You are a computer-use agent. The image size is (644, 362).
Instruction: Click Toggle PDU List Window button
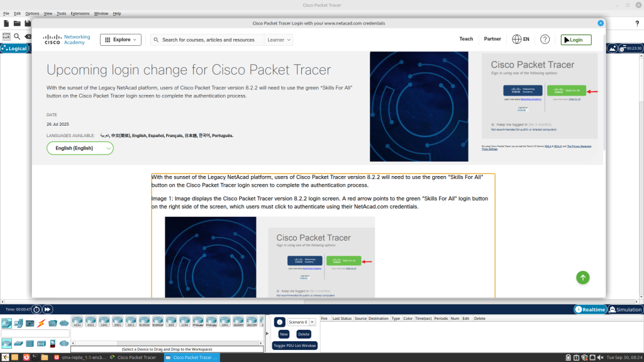[295, 346]
